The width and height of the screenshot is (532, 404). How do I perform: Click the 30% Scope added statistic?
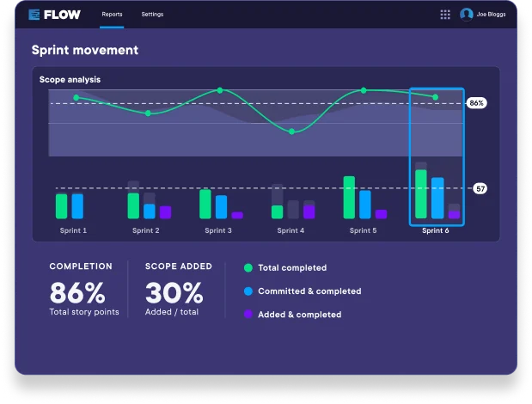[x=174, y=292]
